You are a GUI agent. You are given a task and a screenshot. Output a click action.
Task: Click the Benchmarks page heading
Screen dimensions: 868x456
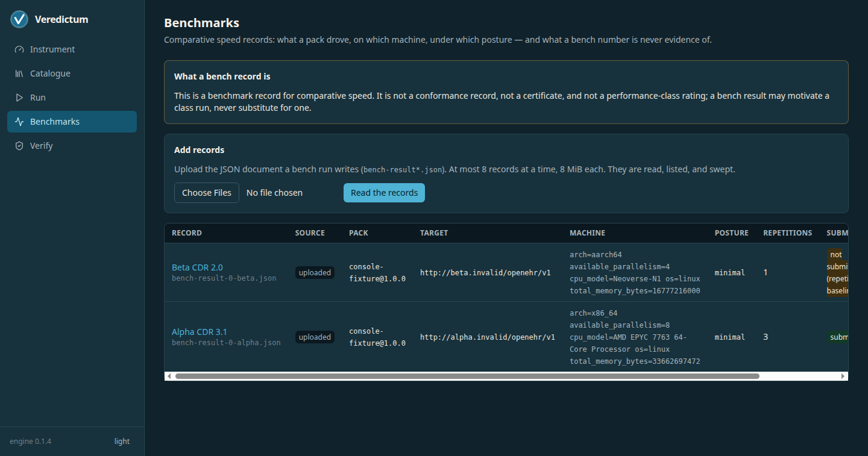(201, 23)
